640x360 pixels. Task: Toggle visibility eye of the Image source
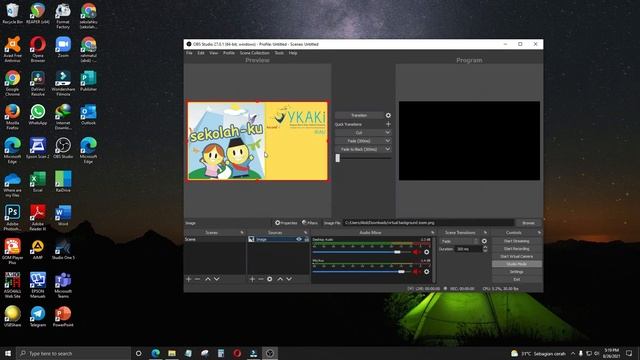pos(299,239)
